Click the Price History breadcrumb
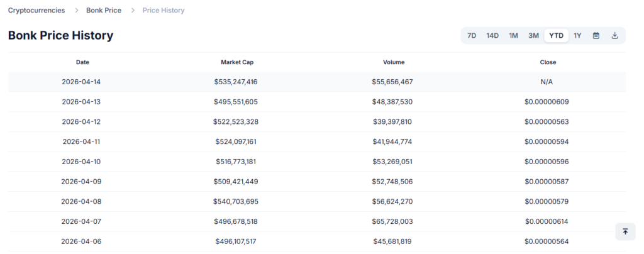This screenshot has width=644, height=254. point(164,11)
